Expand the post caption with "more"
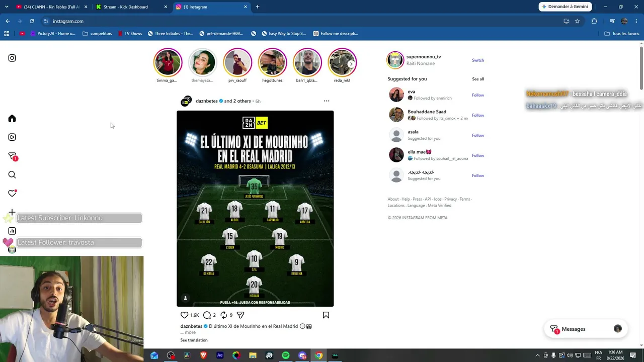The height and width of the screenshot is (362, 644). 190,332
